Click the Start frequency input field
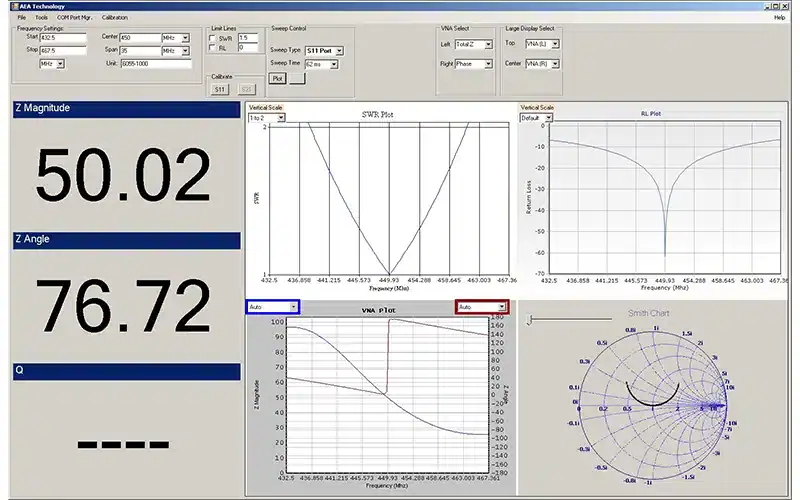This screenshot has height=500, width=800. [64, 38]
